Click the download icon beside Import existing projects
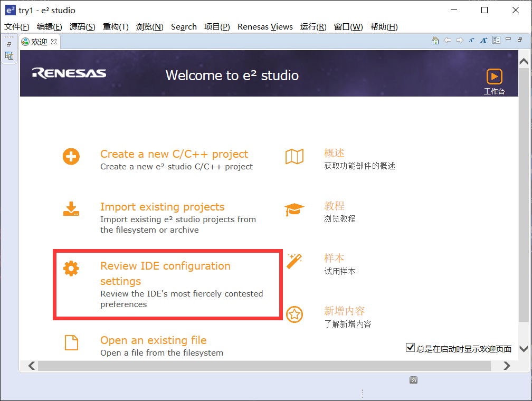This screenshot has height=401, width=532. (71, 208)
